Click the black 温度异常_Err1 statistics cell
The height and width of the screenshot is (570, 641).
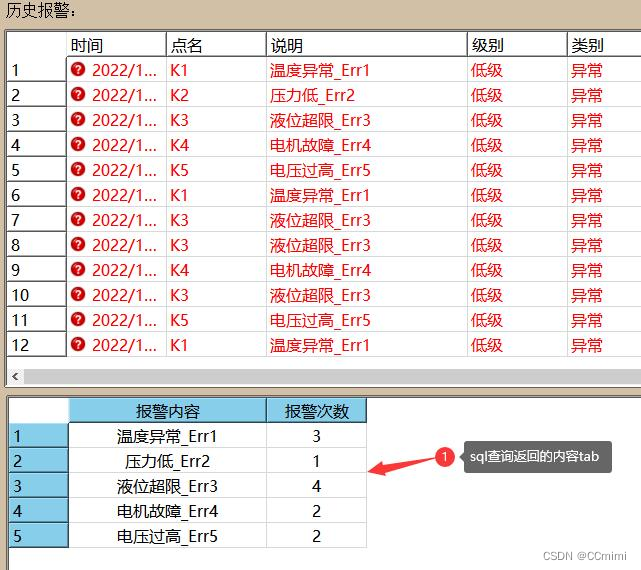(x=167, y=436)
